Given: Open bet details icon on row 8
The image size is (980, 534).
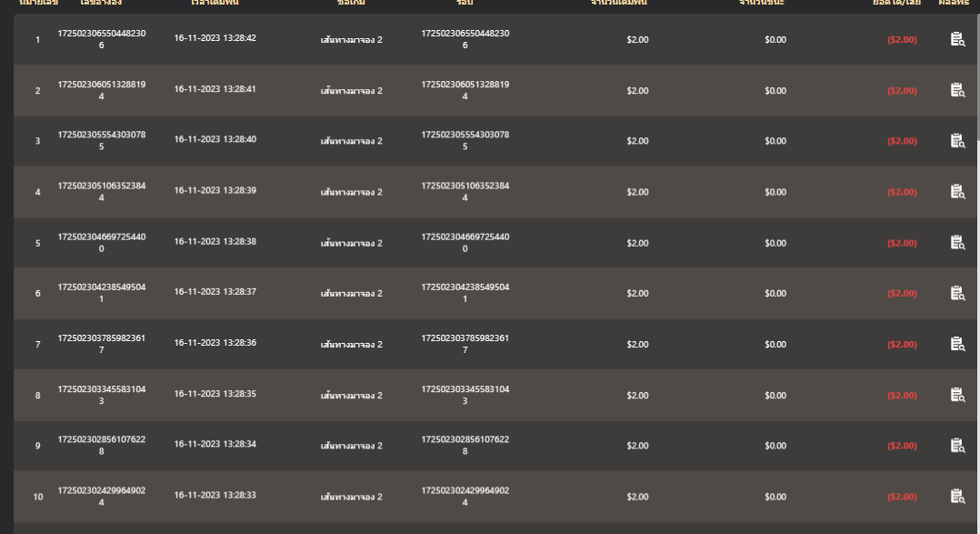Looking at the screenshot, I should (956, 395).
